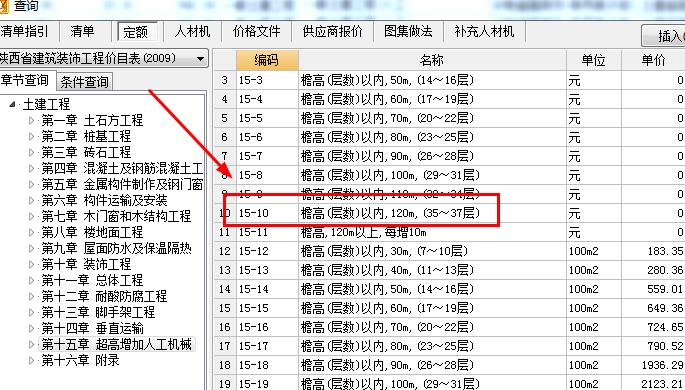Click unit cell 100m2 in row 15-12
The height and width of the screenshot is (390, 685).
pyautogui.click(x=593, y=251)
